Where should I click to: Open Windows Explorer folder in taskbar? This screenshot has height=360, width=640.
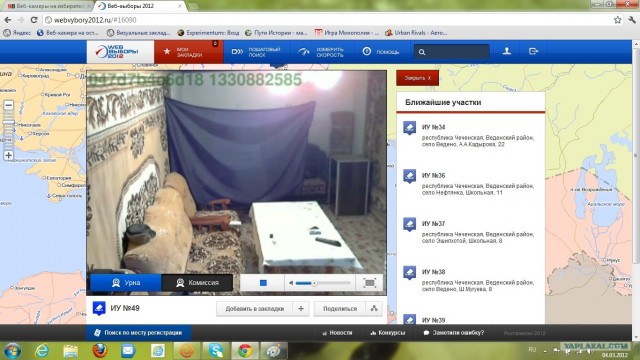coord(70,351)
